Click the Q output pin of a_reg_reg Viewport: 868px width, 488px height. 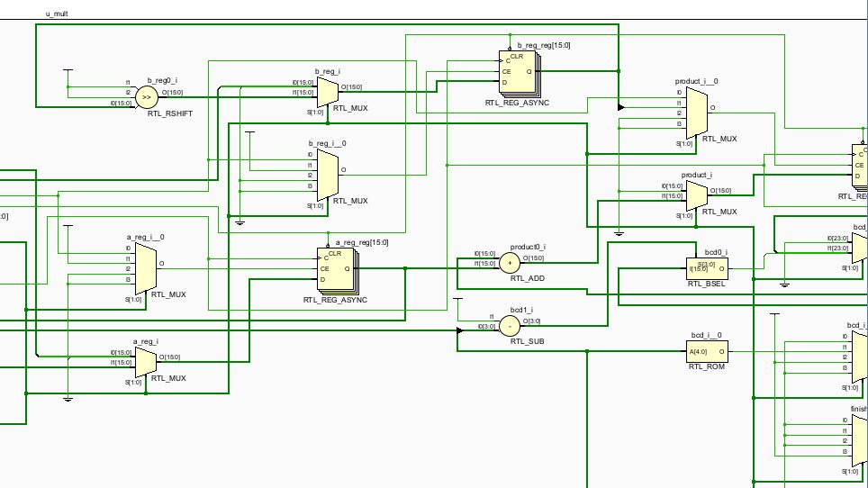click(x=347, y=269)
